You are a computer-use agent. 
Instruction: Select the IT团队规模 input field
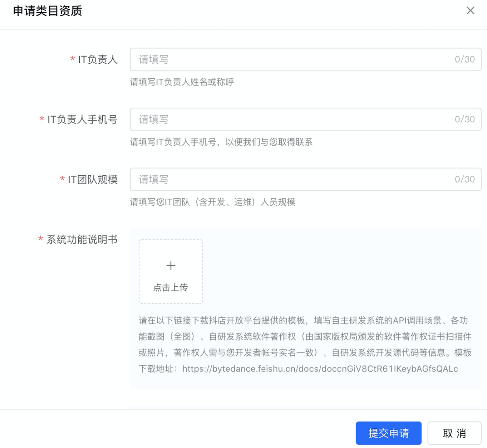coord(305,179)
